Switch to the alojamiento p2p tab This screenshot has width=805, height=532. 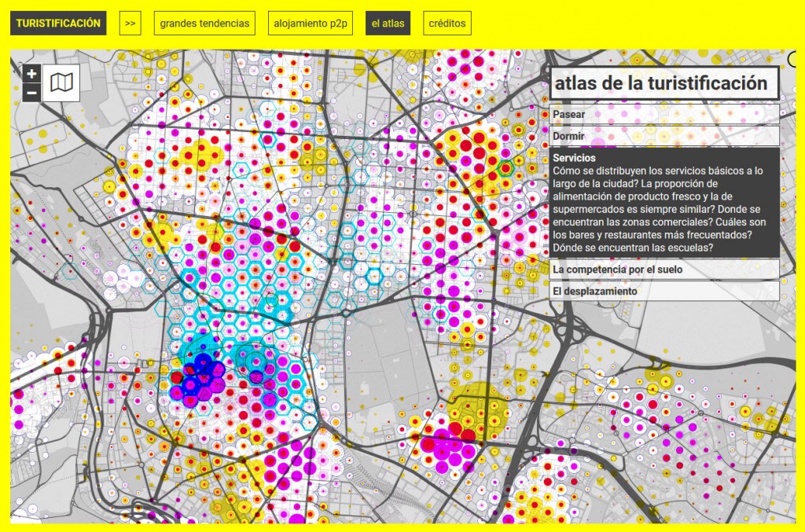[x=311, y=24]
